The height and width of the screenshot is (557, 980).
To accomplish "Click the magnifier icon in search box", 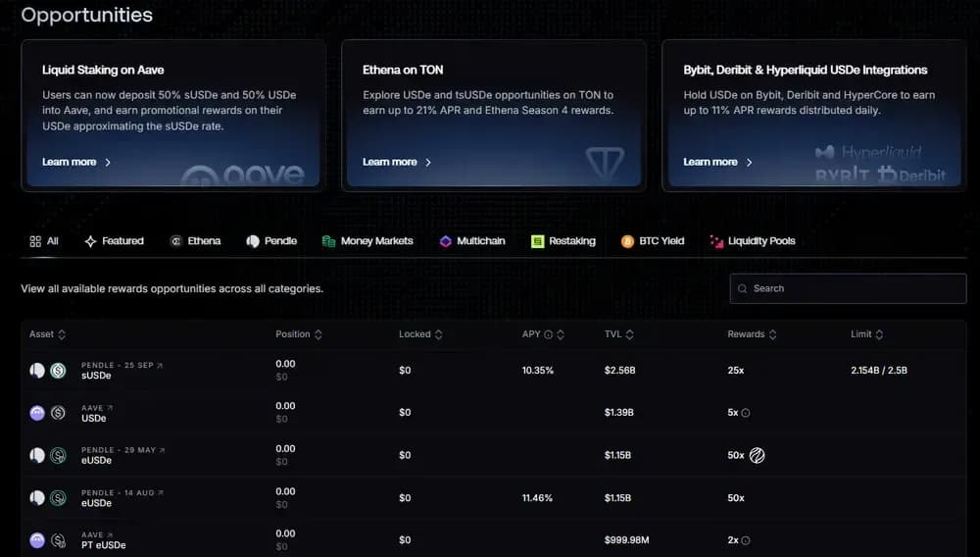I will point(744,288).
